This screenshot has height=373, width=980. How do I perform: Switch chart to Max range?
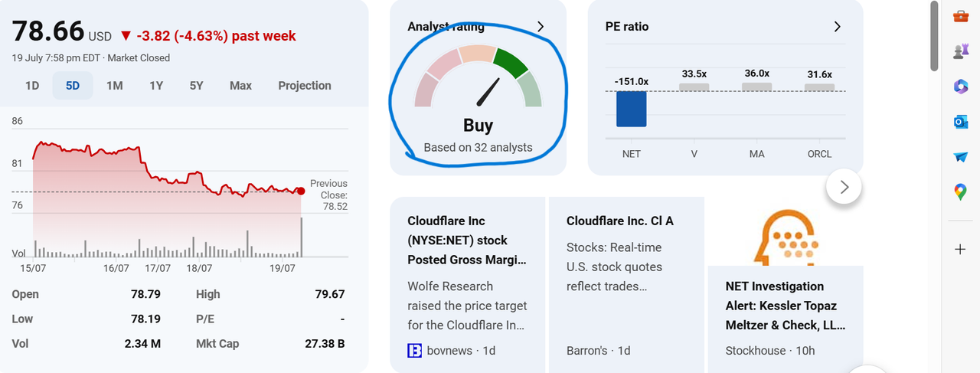240,86
